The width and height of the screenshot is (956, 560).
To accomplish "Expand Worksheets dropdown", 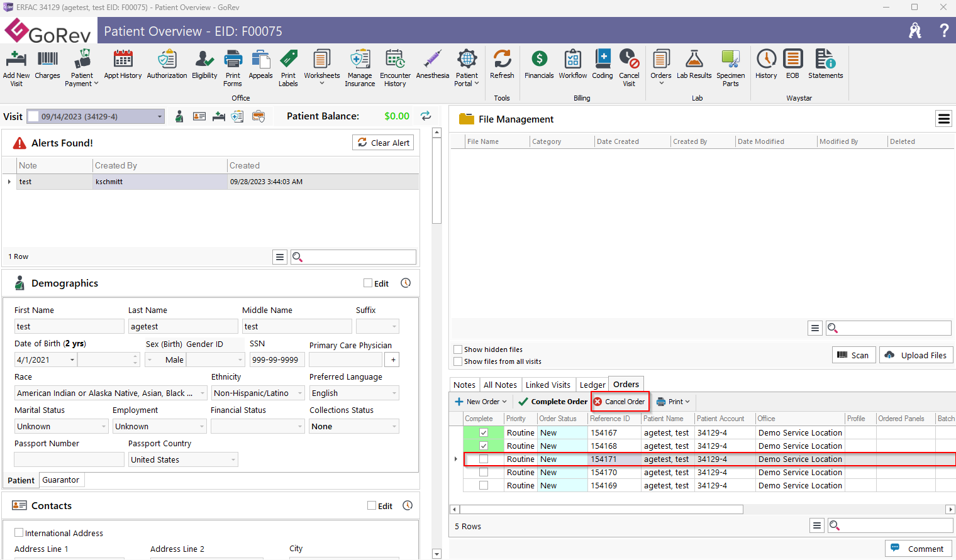I will [x=322, y=84].
